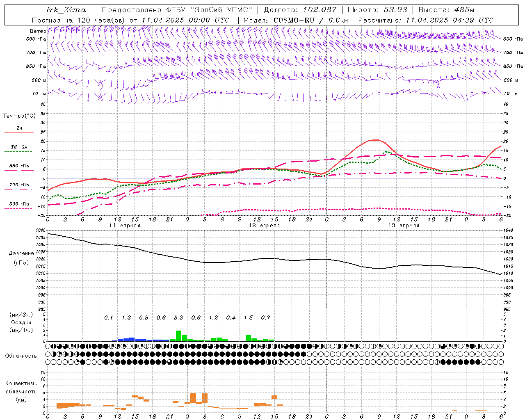This screenshot has width=525, height=420.
Task: Click the station name "Irk_Zima" in header
Action: [66, 10]
